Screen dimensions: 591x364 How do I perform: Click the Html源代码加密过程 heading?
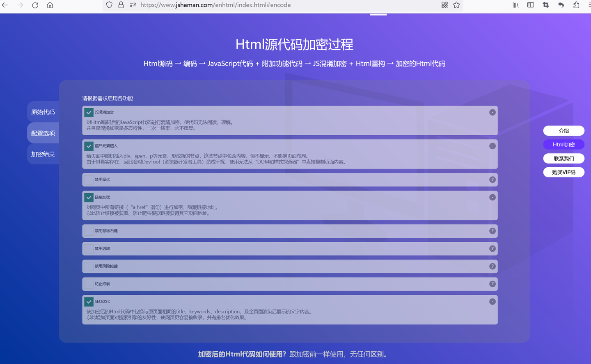[x=295, y=44]
